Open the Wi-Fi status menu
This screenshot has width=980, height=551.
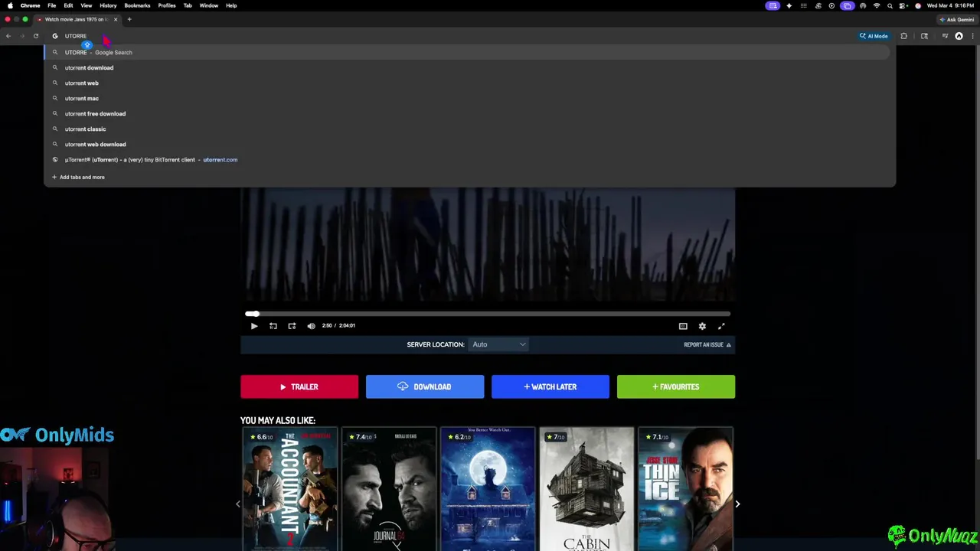click(x=877, y=5)
